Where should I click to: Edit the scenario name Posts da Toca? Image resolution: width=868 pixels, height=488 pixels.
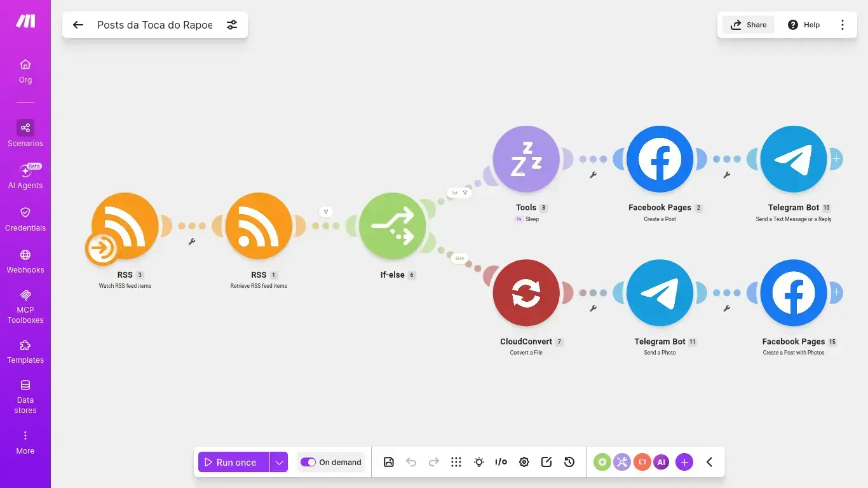click(x=155, y=25)
